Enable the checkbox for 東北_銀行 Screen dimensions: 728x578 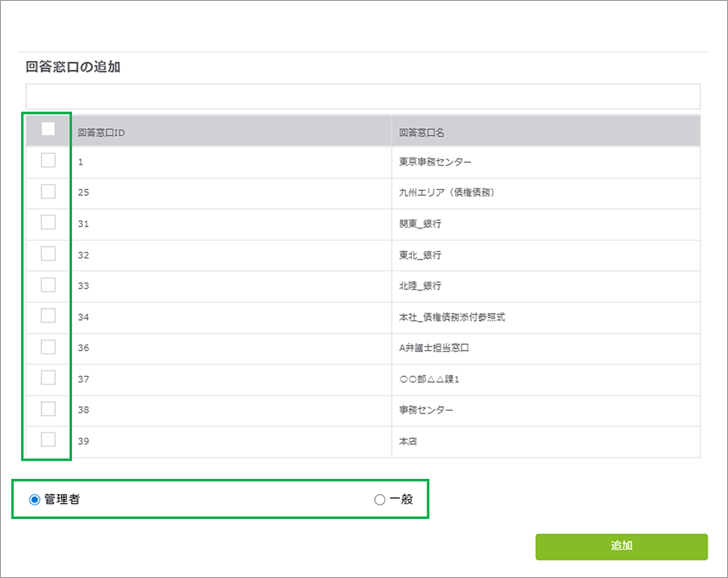tap(48, 254)
